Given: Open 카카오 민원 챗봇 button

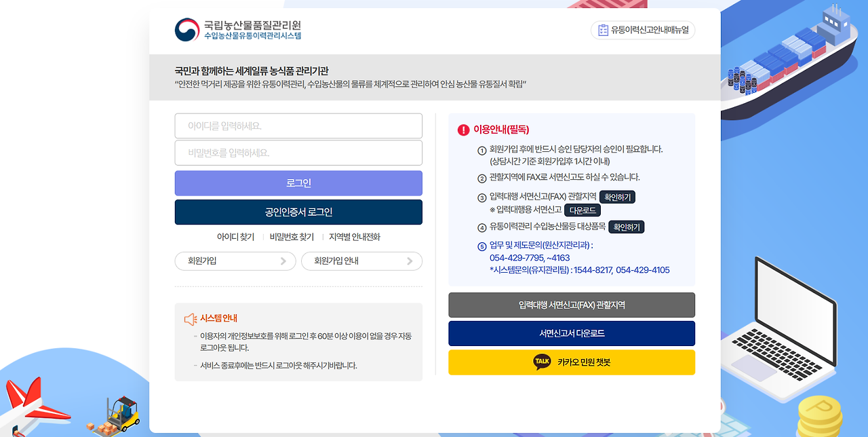Looking at the screenshot, I should pos(572,362).
